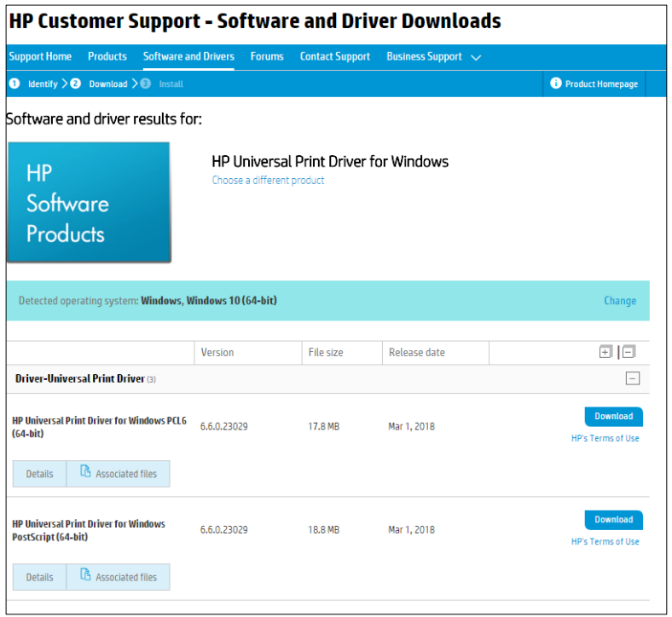Open the Support Home tab
The width and height of the screenshot is (672, 617).
click(40, 56)
